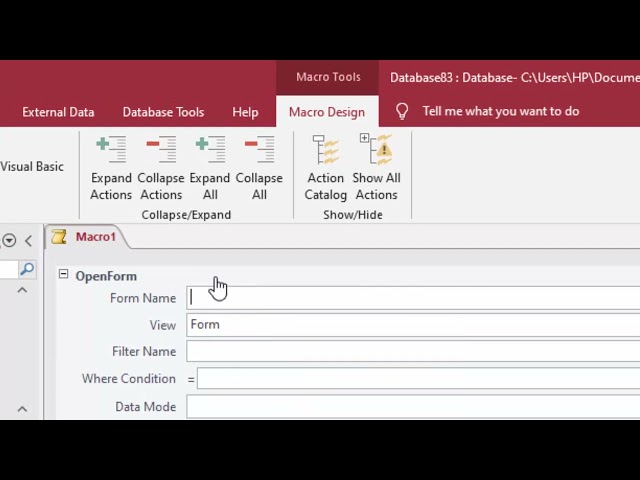This screenshot has width=640, height=480.
Task: Click the Form Name label
Action: (143, 298)
